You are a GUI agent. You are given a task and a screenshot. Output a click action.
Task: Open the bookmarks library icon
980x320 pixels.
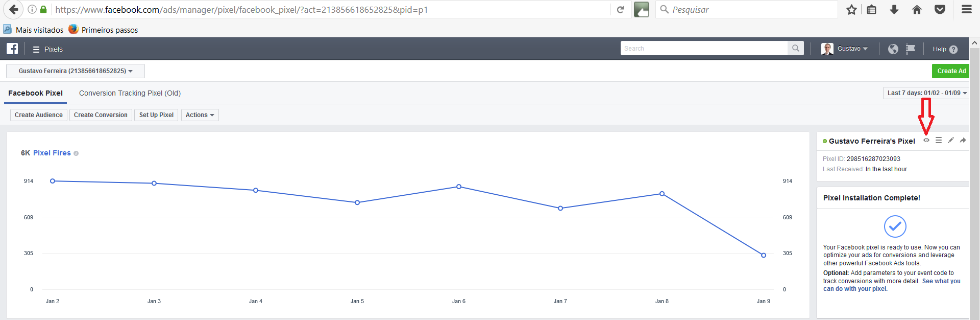pyautogui.click(x=872, y=9)
